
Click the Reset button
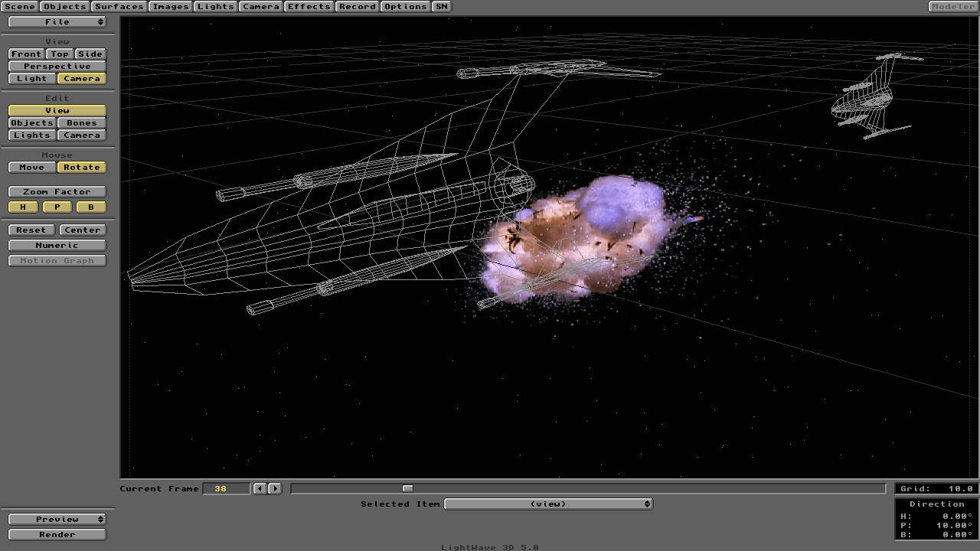31,230
